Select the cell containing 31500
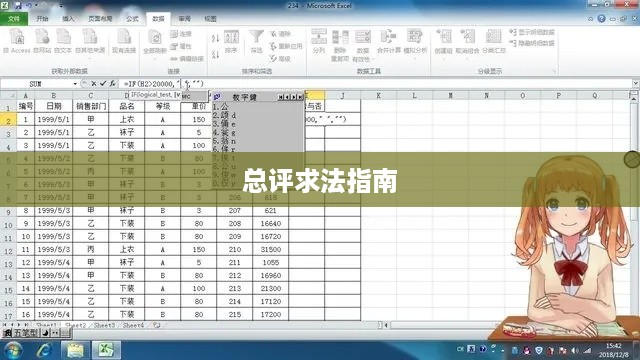 tap(270, 249)
